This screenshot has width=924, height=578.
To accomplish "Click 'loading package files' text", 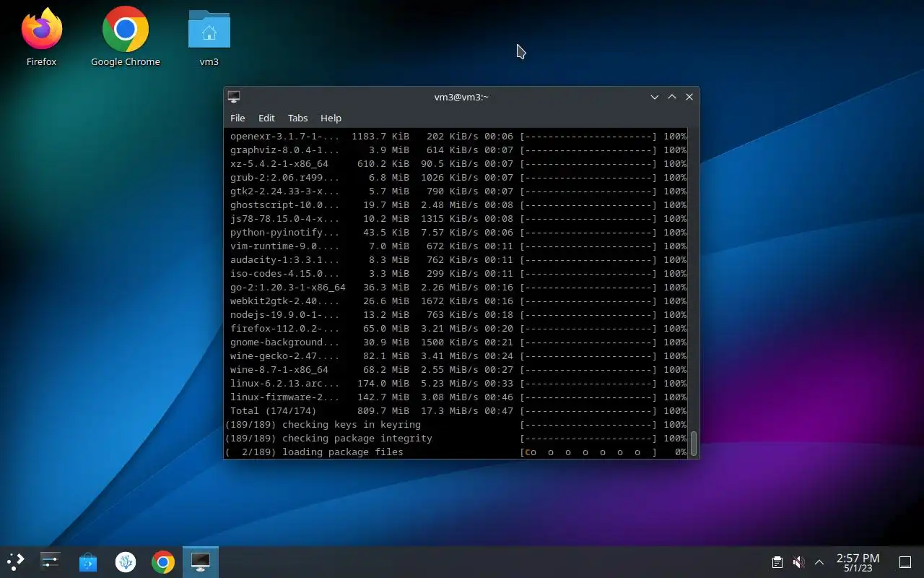I will point(343,452).
